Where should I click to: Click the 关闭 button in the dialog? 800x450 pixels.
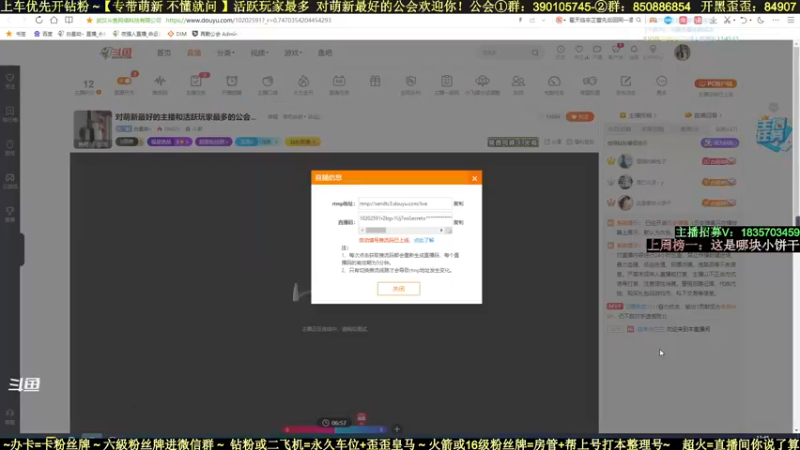coord(398,289)
